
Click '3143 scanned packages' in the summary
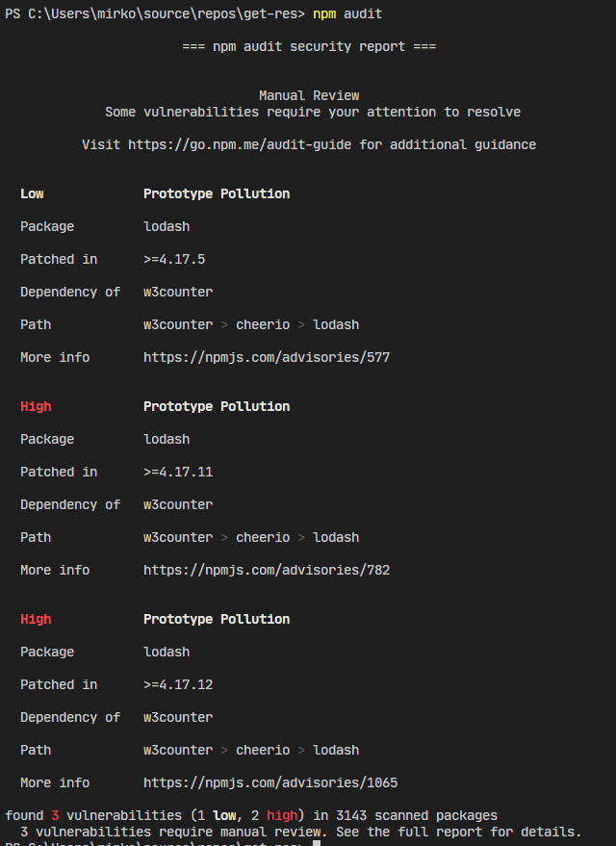coord(417,815)
